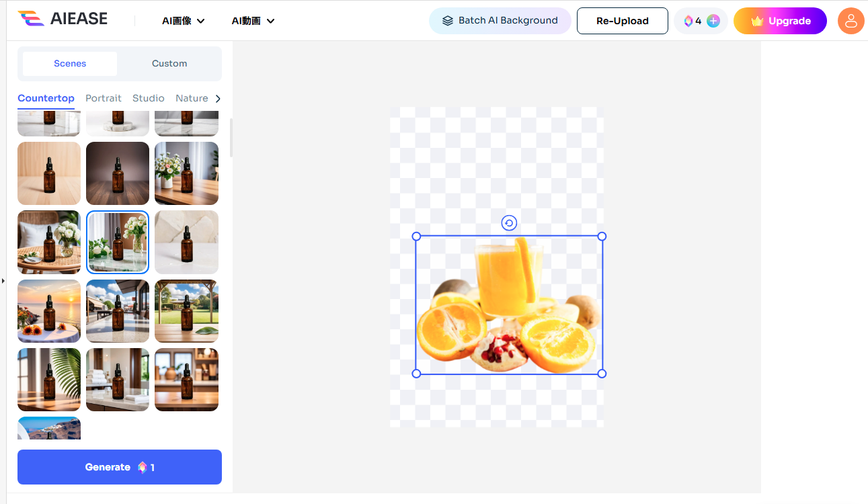868x504 pixels.
Task: Click the scenes panel scrollbar
Action: click(231, 138)
